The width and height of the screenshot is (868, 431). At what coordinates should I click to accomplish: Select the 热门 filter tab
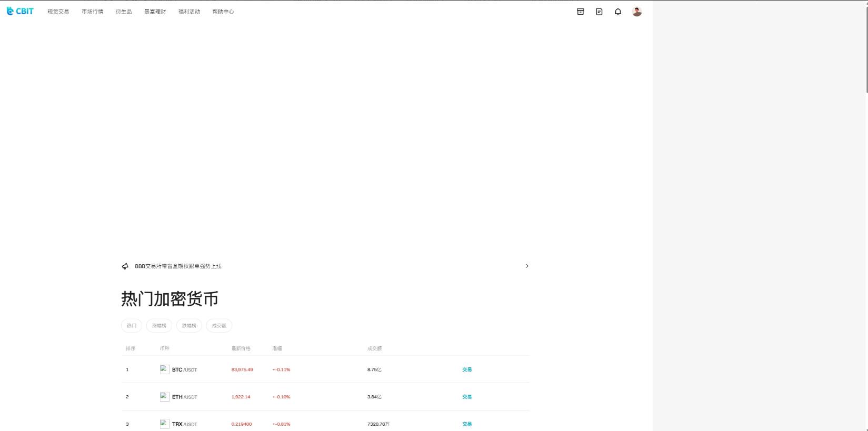(132, 326)
